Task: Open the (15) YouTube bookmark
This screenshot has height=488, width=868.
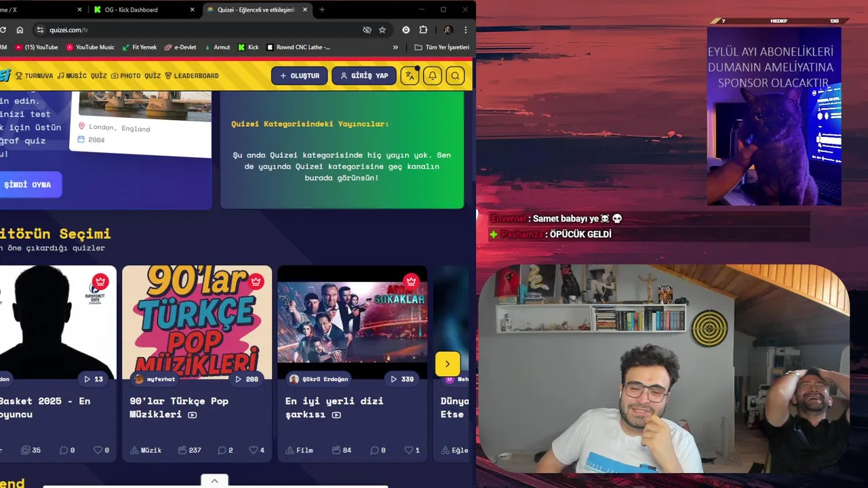Action: 37,47
